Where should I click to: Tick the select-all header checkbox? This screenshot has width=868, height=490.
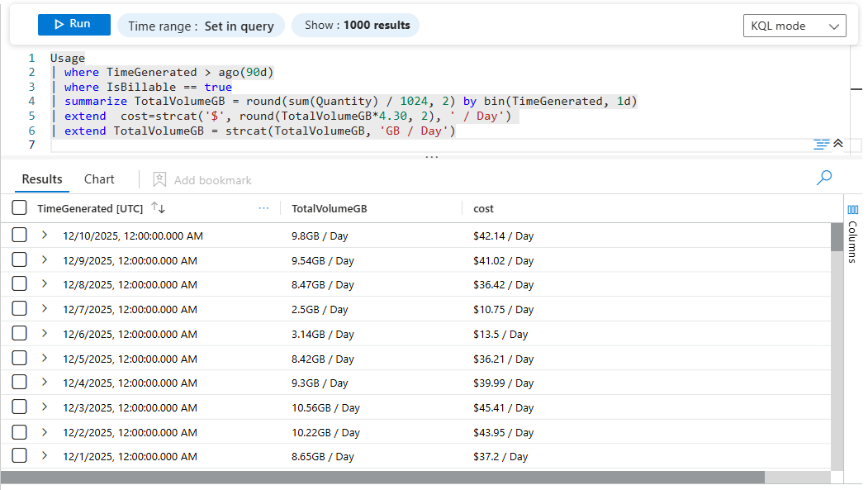coord(20,209)
